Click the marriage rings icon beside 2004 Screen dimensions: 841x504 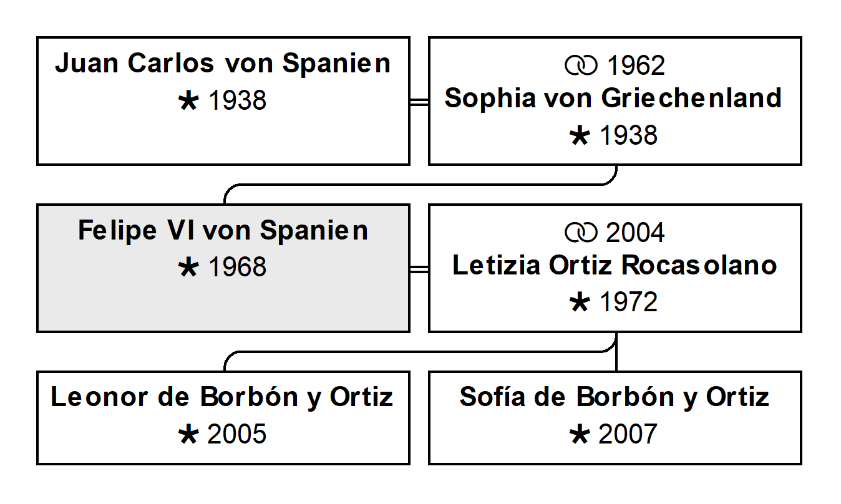click(581, 233)
